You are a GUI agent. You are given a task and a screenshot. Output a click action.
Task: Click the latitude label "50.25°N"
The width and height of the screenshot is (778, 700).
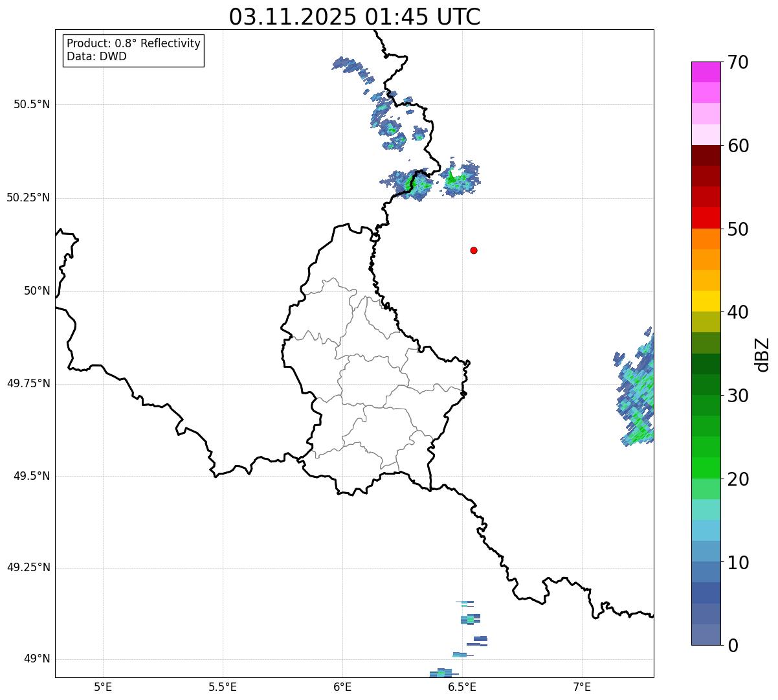[28, 198]
